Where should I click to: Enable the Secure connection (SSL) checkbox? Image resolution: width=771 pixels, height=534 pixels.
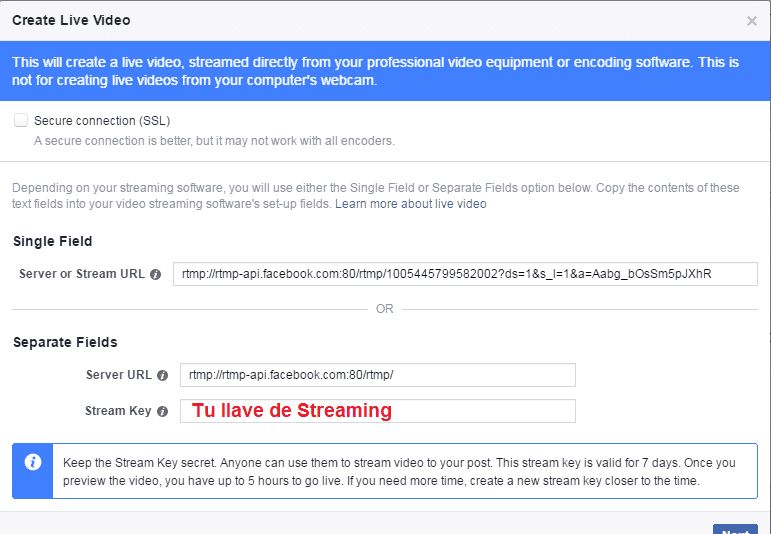coord(21,120)
